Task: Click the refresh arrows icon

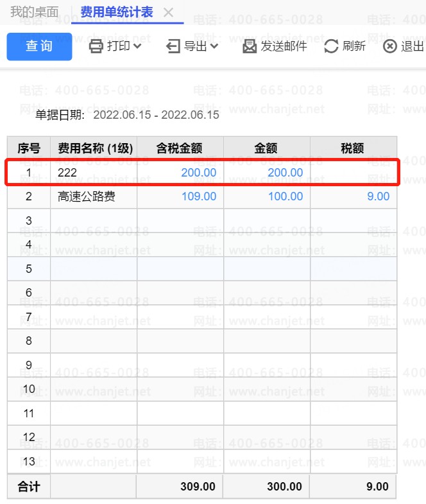Action: [x=331, y=46]
